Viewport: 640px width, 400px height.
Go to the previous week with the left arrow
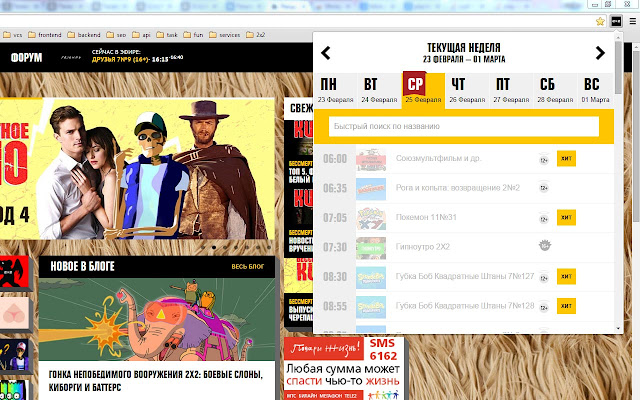pos(325,53)
